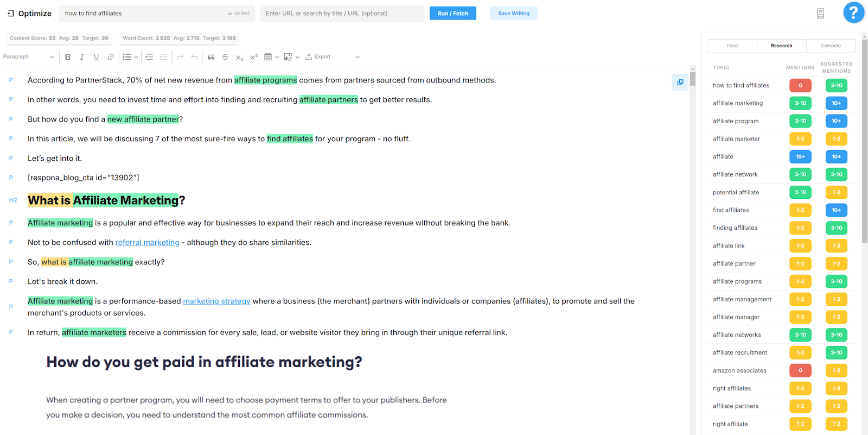This screenshot has width=868, height=435.
Task: Open the referral marketing link
Action: click(148, 243)
